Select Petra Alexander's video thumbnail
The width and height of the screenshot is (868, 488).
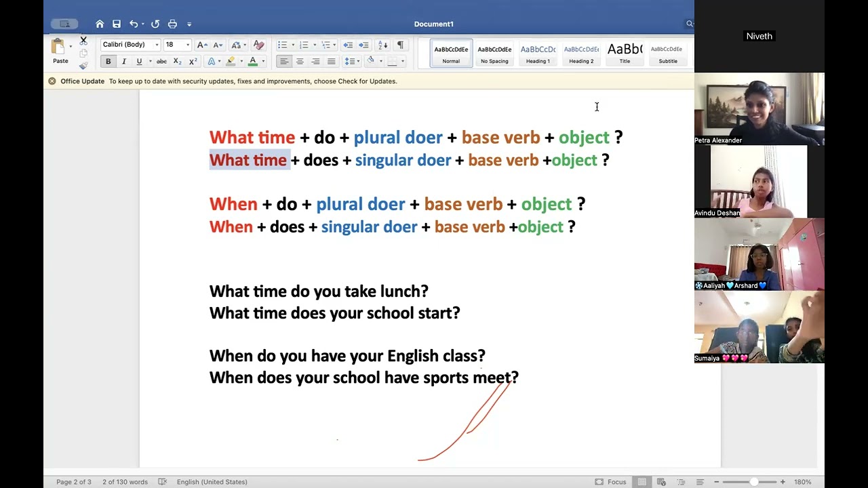[x=759, y=109]
